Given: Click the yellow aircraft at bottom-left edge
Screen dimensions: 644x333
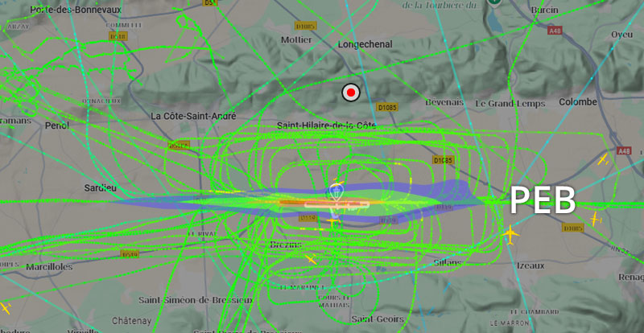Looking at the screenshot, I should click(x=5, y=307).
